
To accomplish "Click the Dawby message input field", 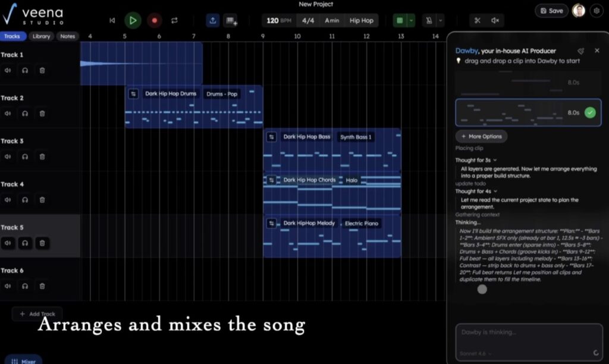I will (x=529, y=342).
